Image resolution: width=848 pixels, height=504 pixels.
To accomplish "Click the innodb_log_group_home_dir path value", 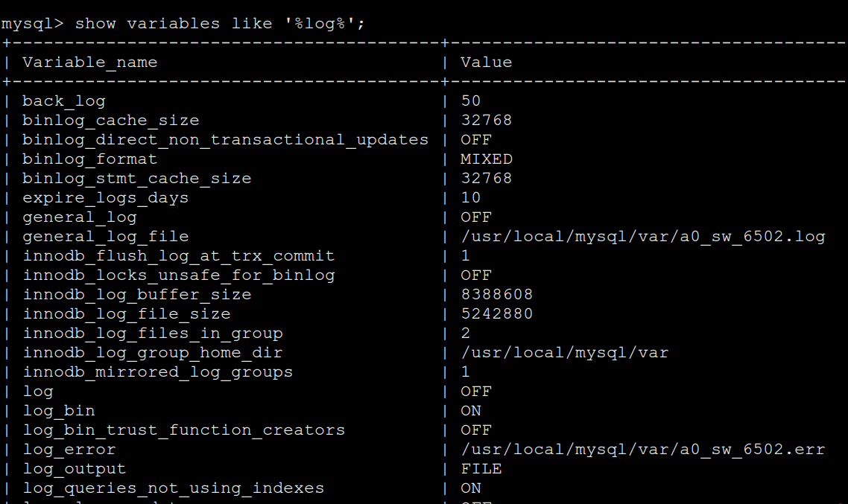I will coord(564,352).
